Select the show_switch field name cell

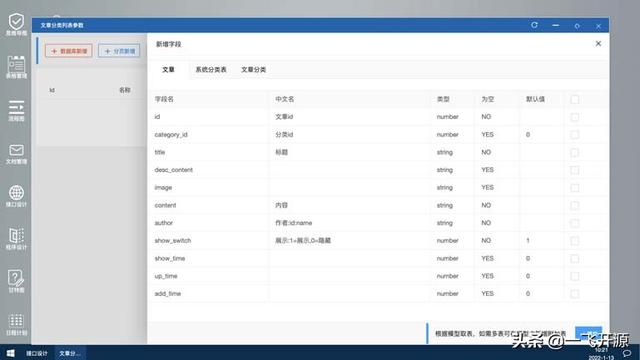pyautogui.click(x=173, y=241)
